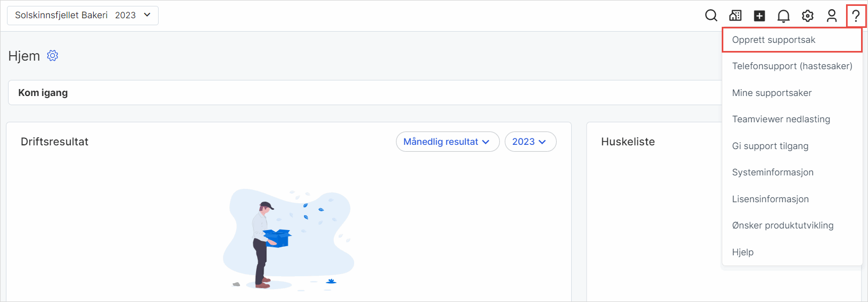
Task: Select Teamviewer nedlasting
Action: click(x=781, y=119)
